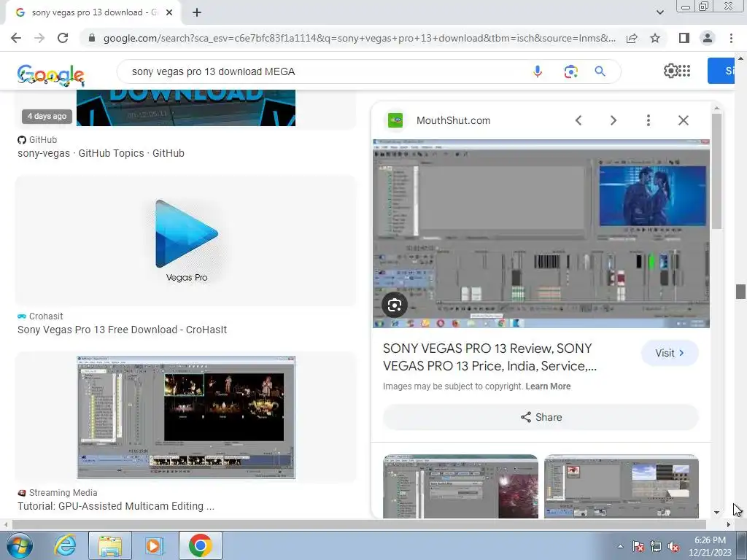
Task: Click the muted volume tray icon
Action: click(673, 546)
